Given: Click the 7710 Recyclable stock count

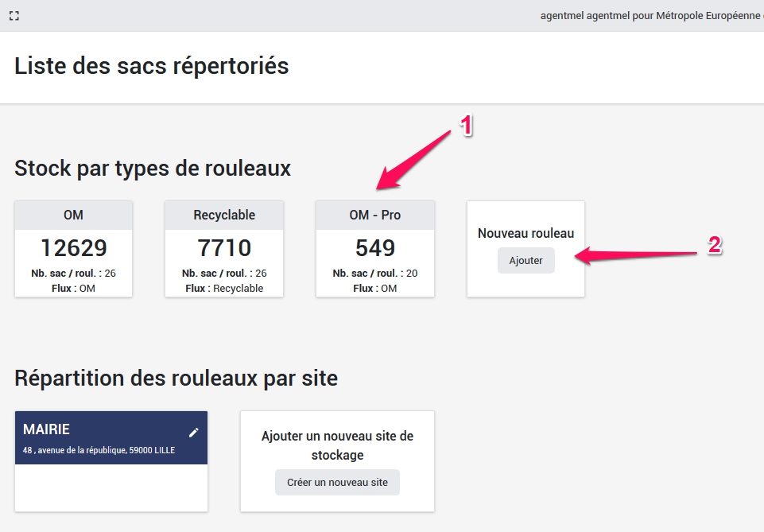Looking at the screenshot, I should [224, 247].
